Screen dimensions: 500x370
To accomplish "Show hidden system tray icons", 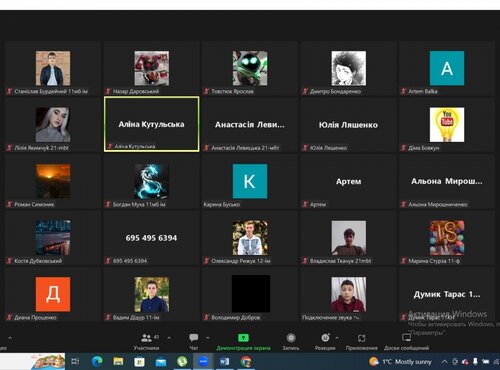I will [444, 362].
